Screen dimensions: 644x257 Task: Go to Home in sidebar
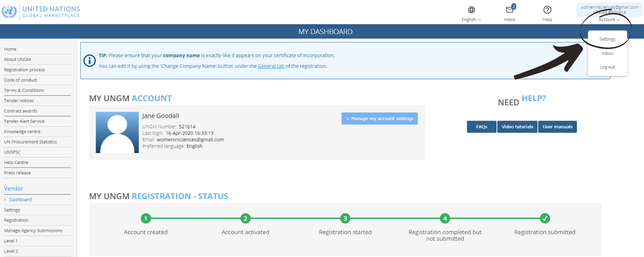(x=10, y=49)
